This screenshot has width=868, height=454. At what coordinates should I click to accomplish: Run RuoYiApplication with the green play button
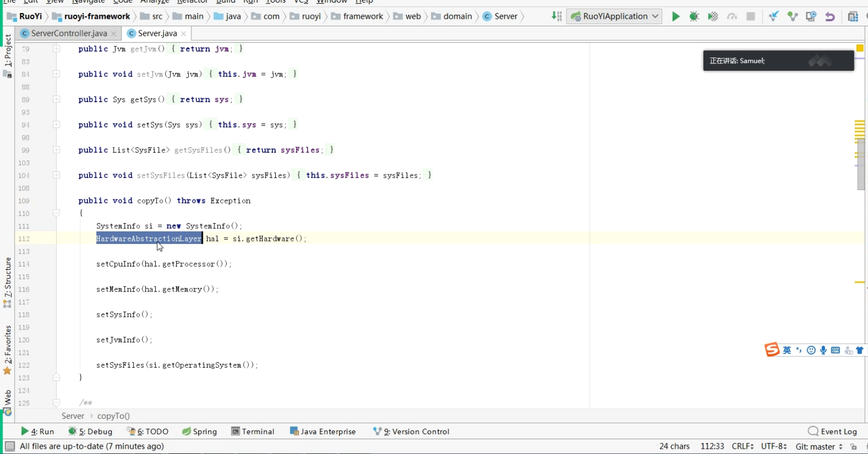point(676,17)
